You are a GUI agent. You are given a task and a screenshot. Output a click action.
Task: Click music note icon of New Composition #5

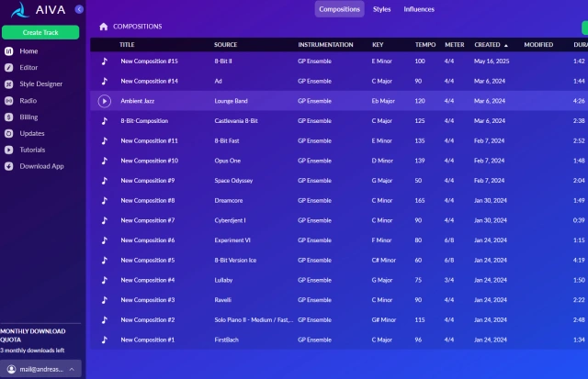pos(105,260)
